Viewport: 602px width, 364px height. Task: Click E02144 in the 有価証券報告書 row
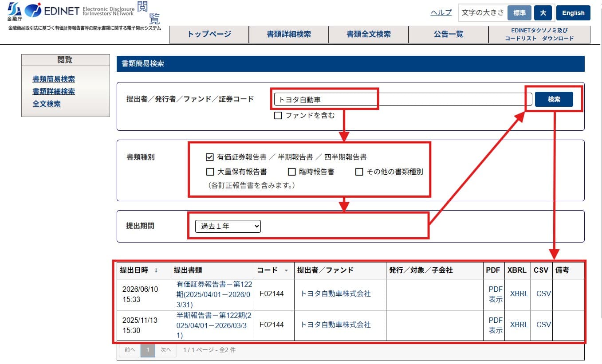point(271,294)
